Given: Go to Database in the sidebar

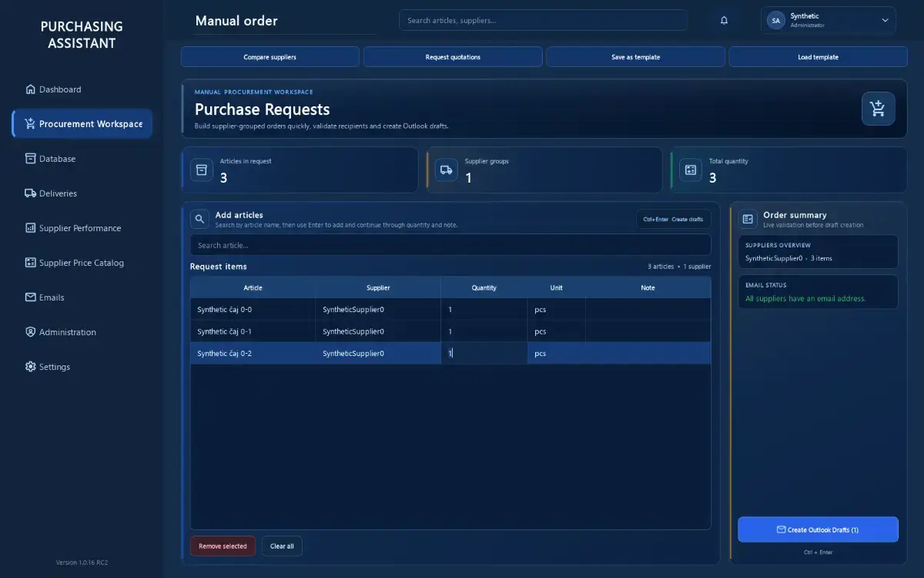Looking at the screenshot, I should coord(82,159).
